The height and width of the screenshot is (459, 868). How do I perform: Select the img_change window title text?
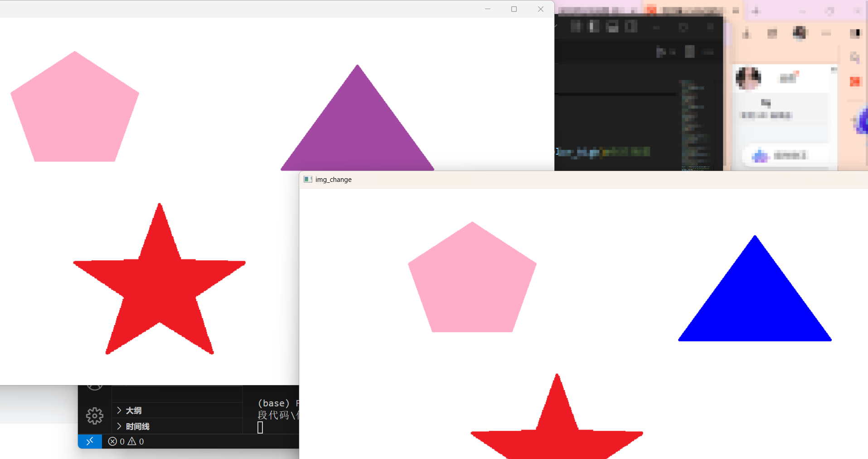click(x=334, y=180)
